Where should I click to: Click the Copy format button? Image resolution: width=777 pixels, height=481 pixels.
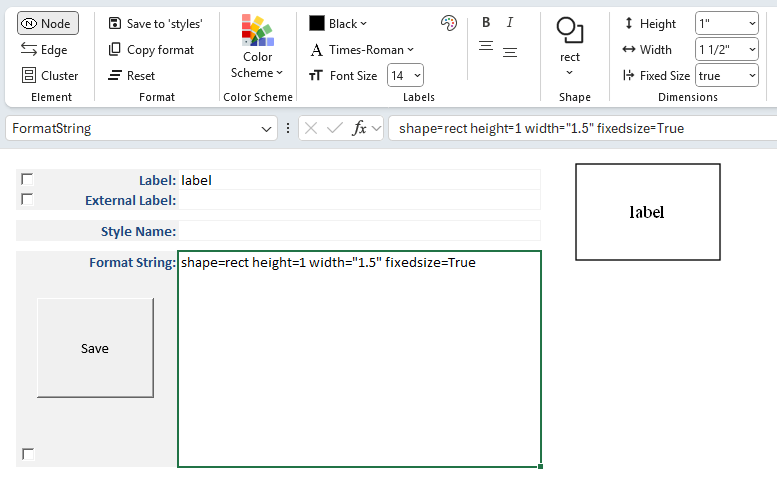click(151, 49)
